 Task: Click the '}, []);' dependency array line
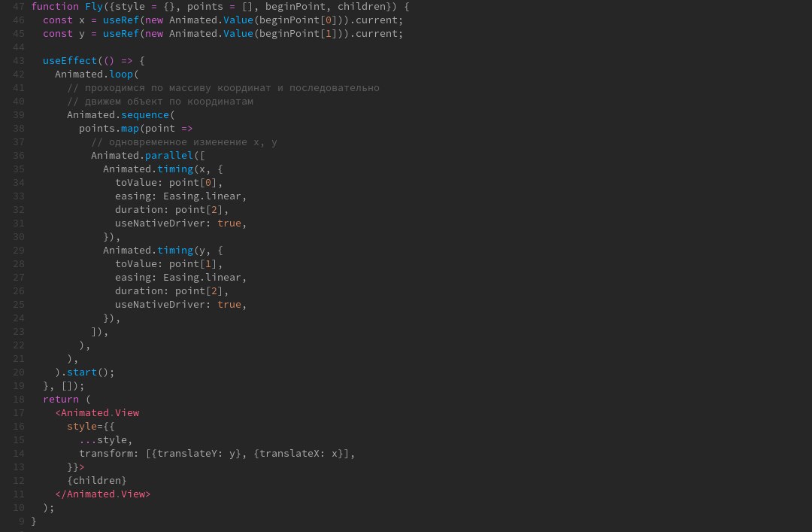(x=64, y=386)
